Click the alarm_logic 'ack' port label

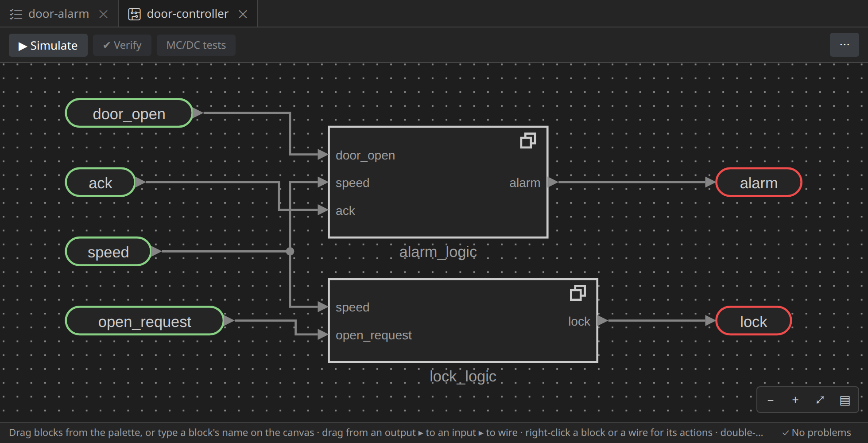click(x=345, y=211)
